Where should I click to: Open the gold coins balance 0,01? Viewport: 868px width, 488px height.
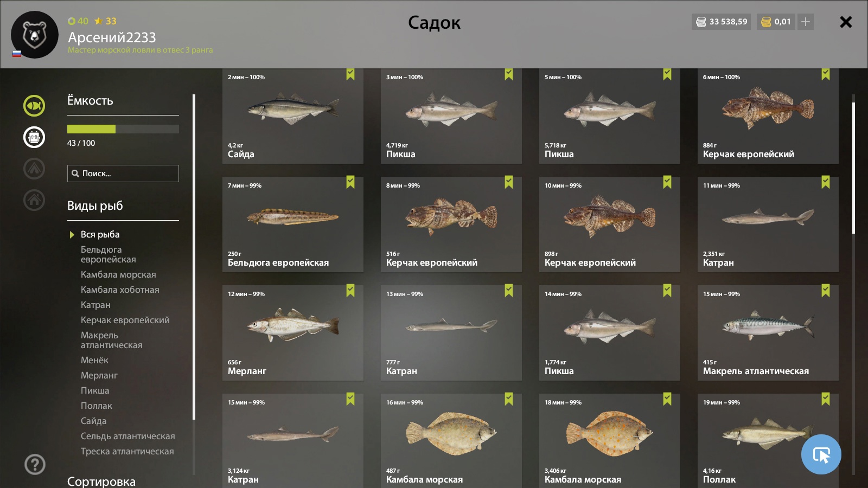click(x=776, y=22)
